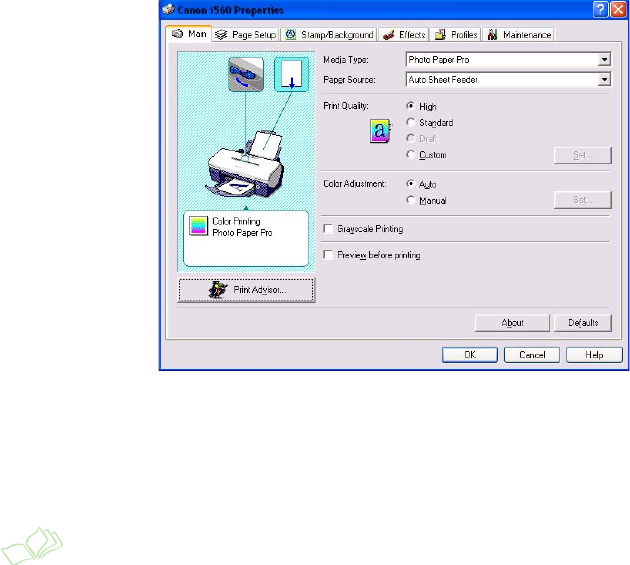Click the Photo Paper Pro media field
The image size is (630, 565).
click(508, 60)
